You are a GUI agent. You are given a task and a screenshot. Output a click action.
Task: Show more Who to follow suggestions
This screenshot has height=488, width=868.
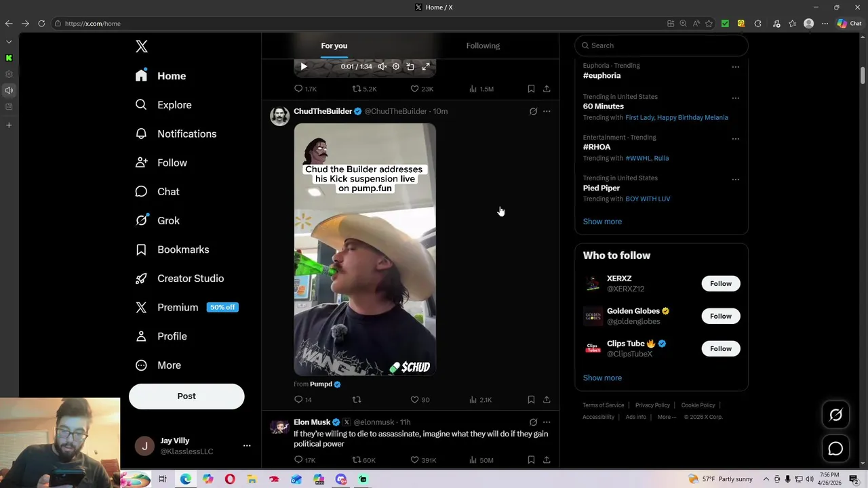click(602, 378)
